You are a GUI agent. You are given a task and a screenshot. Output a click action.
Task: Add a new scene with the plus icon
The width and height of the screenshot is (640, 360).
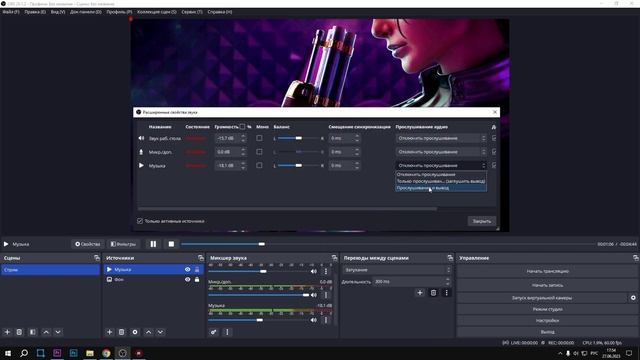[7, 332]
